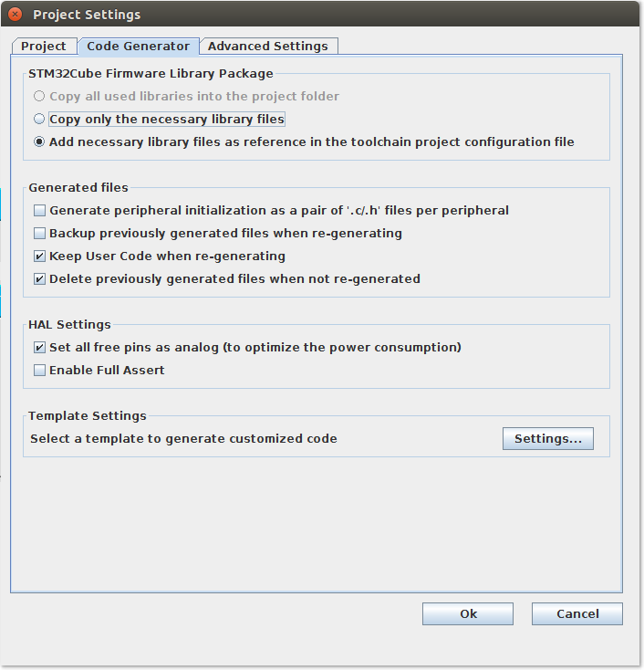Uncheck Keep User Code when re-generating

click(39, 256)
